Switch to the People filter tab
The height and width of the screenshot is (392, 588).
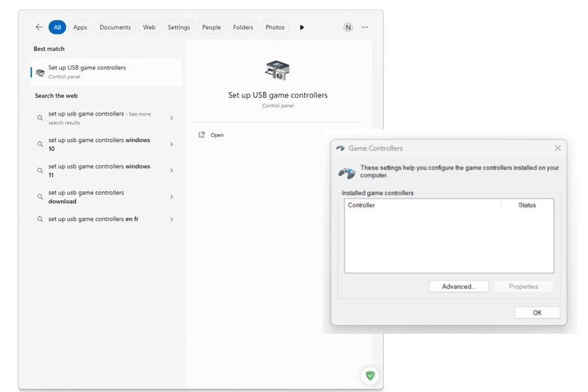pos(211,27)
